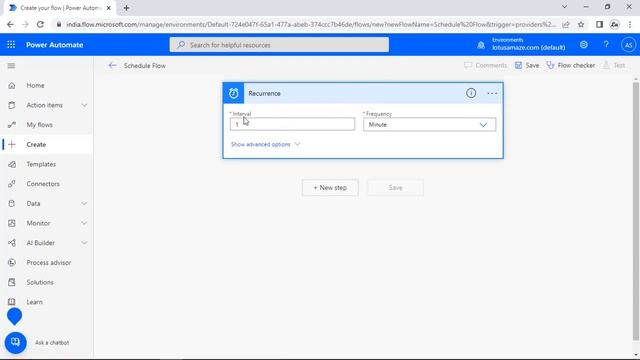Show Recurrence info icon details
Screen dimensions: 640x360
471,93
